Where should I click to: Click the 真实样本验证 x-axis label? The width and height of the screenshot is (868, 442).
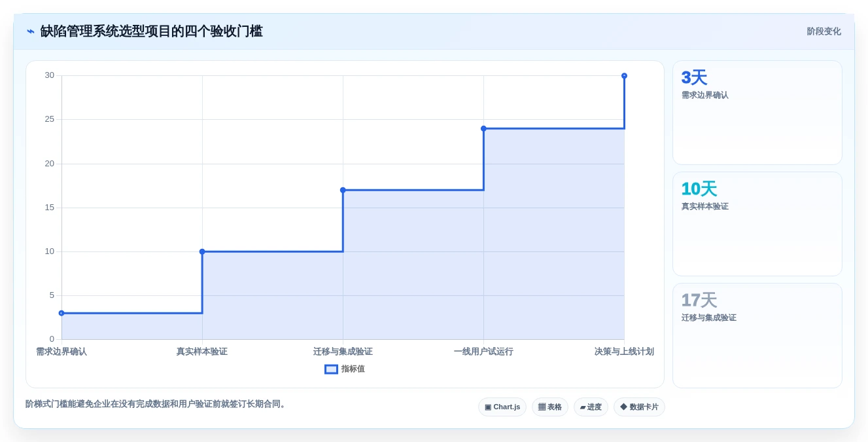pyautogui.click(x=202, y=352)
